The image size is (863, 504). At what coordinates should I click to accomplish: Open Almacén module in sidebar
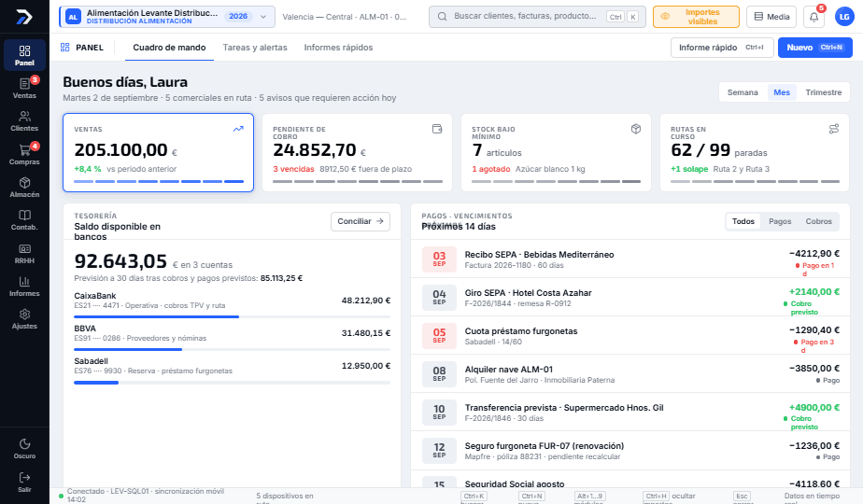coord(24,187)
